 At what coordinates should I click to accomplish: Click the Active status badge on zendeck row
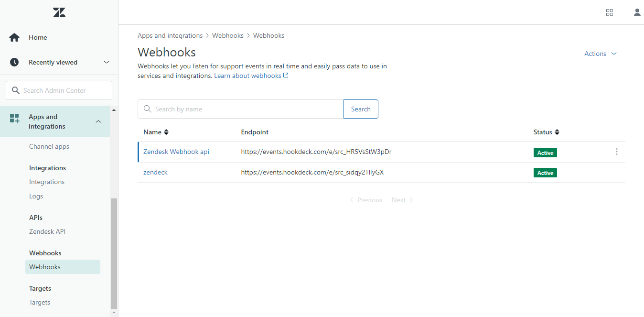[x=545, y=173]
